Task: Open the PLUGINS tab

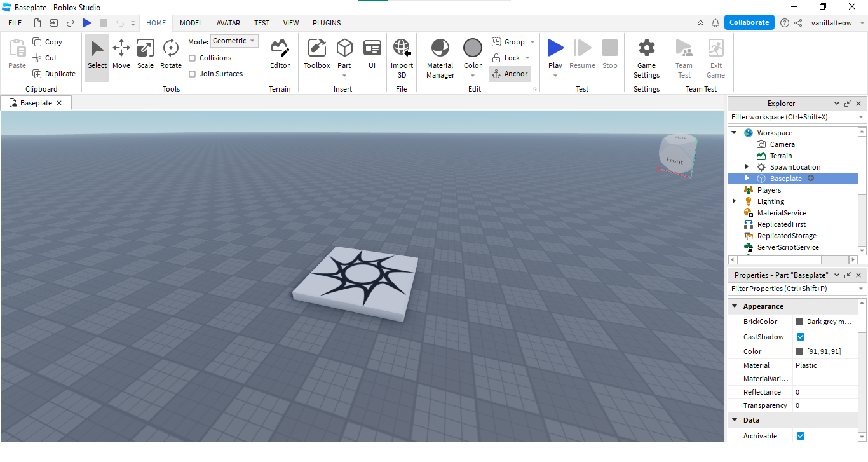Action: [x=327, y=23]
